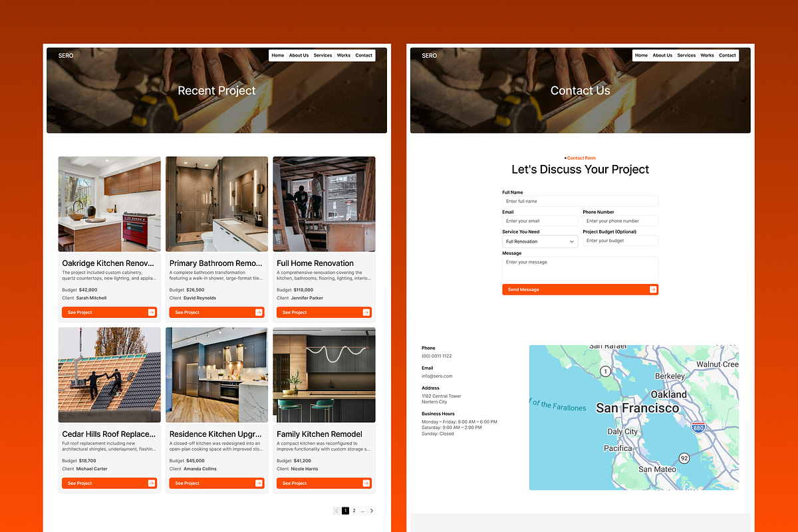Select the Residence Kitchen Upgrade title
Image resolution: width=798 pixels, height=532 pixels.
(x=216, y=434)
